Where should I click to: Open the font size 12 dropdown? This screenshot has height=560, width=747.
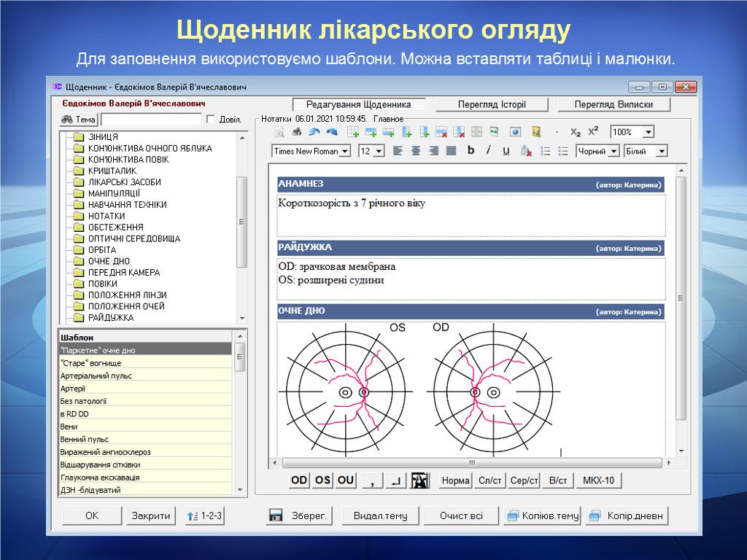(x=379, y=151)
